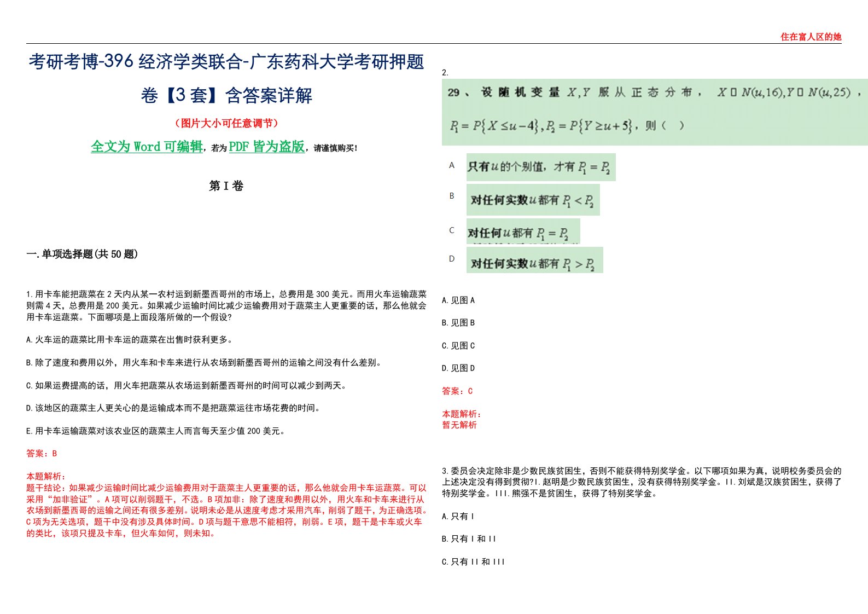Click the warning text '请谨慎购买!'

336,148
